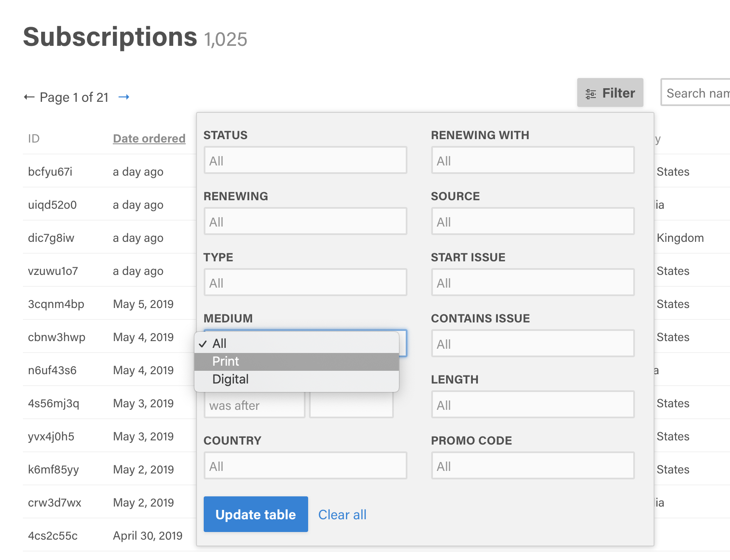The image size is (730, 560).
Task: Open the Renewing With dropdown
Action: click(x=533, y=160)
